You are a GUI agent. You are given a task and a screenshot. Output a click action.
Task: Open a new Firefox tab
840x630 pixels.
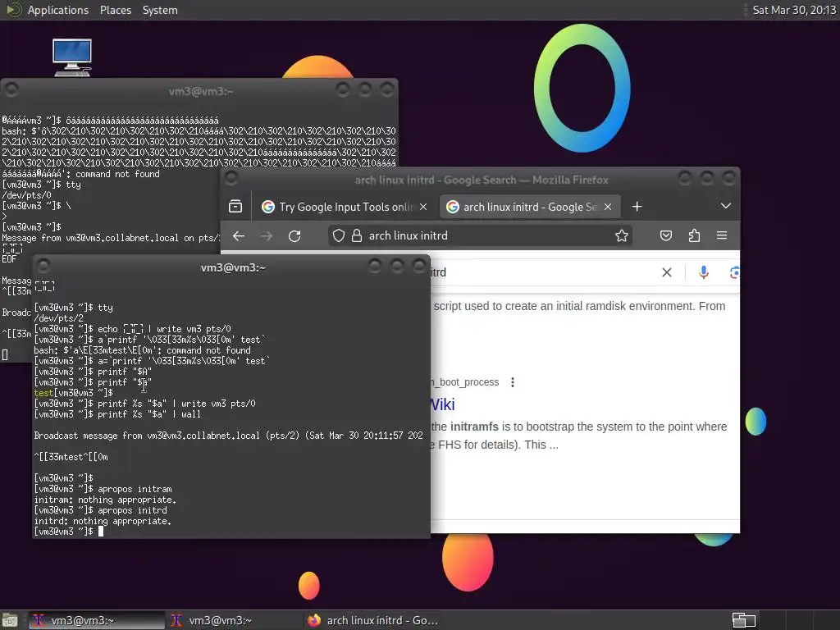pyautogui.click(x=637, y=207)
